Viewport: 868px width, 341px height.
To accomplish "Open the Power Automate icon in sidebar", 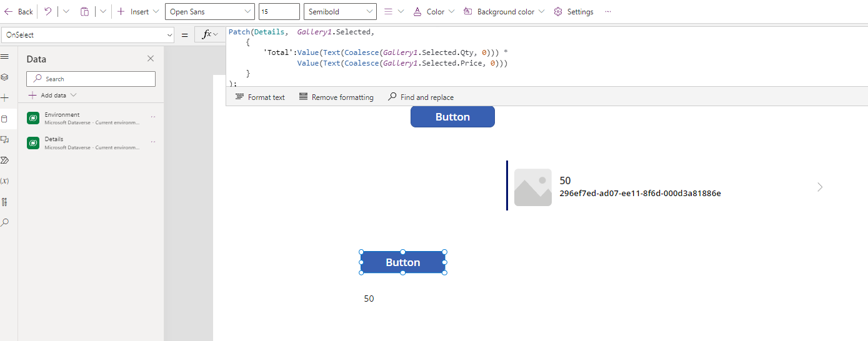I will [5, 160].
